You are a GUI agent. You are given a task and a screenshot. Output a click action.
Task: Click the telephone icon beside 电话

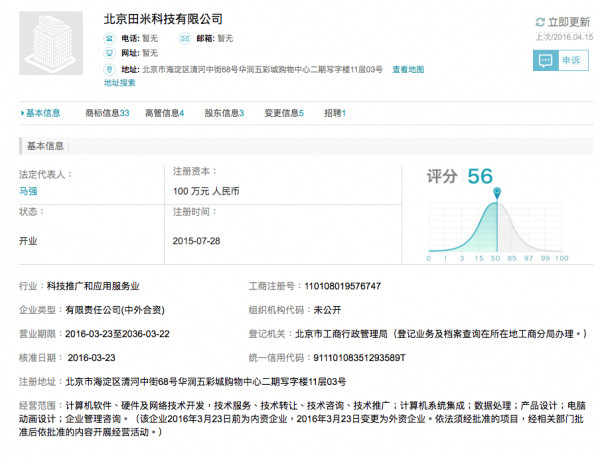coord(110,37)
